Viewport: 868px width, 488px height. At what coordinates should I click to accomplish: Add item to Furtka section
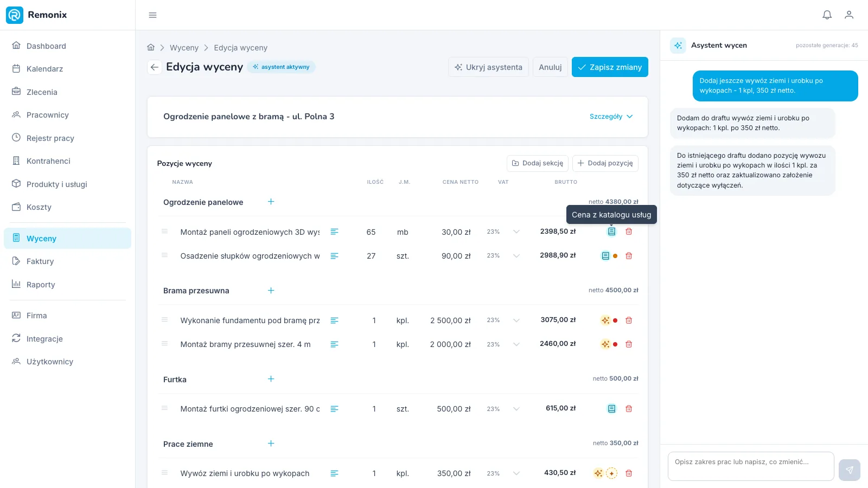(271, 379)
